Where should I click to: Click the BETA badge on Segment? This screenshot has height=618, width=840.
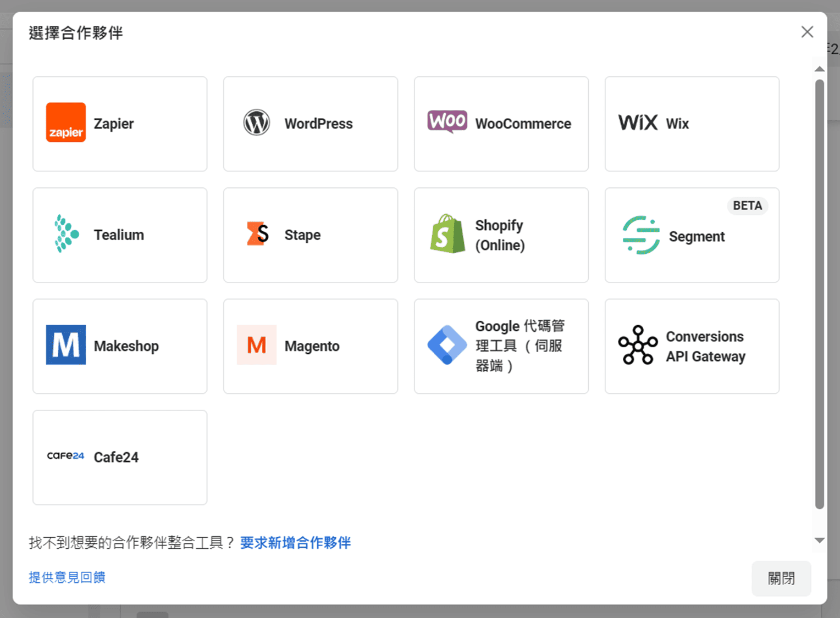click(748, 205)
